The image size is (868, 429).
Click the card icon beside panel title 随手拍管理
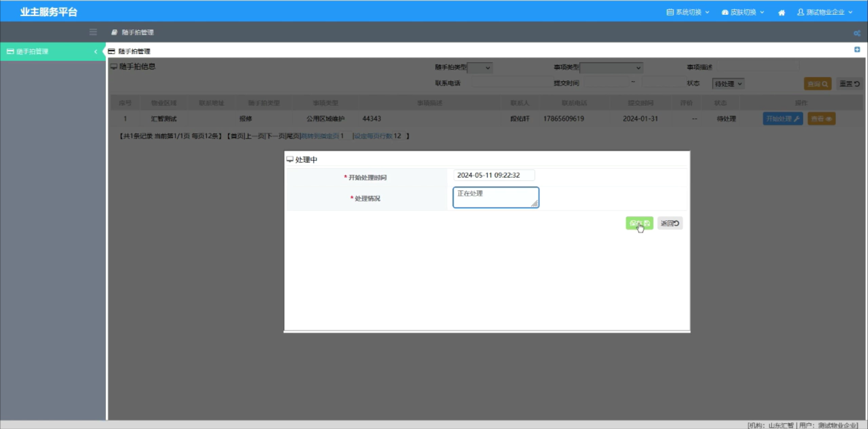click(x=111, y=51)
